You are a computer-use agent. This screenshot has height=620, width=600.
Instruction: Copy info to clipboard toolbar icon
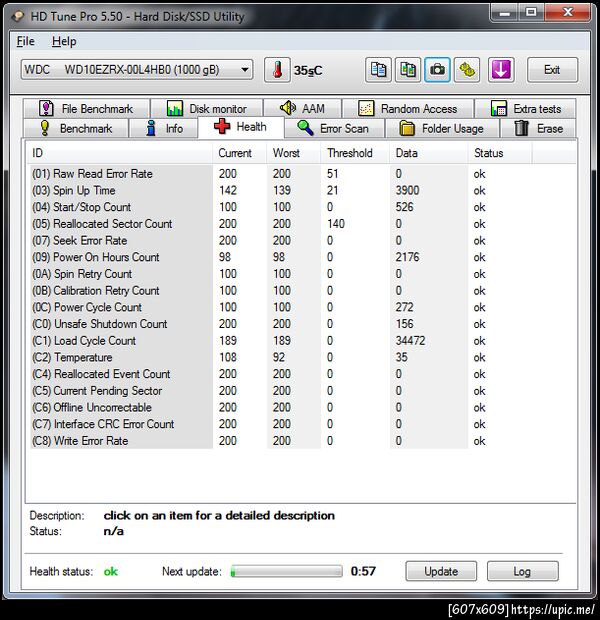click(x=379, y=70)
